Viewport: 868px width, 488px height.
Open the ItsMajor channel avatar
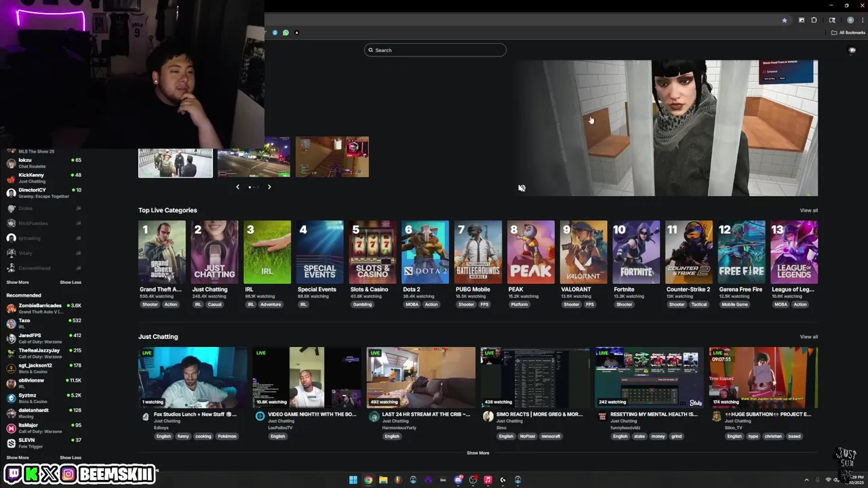click(11, 428)
